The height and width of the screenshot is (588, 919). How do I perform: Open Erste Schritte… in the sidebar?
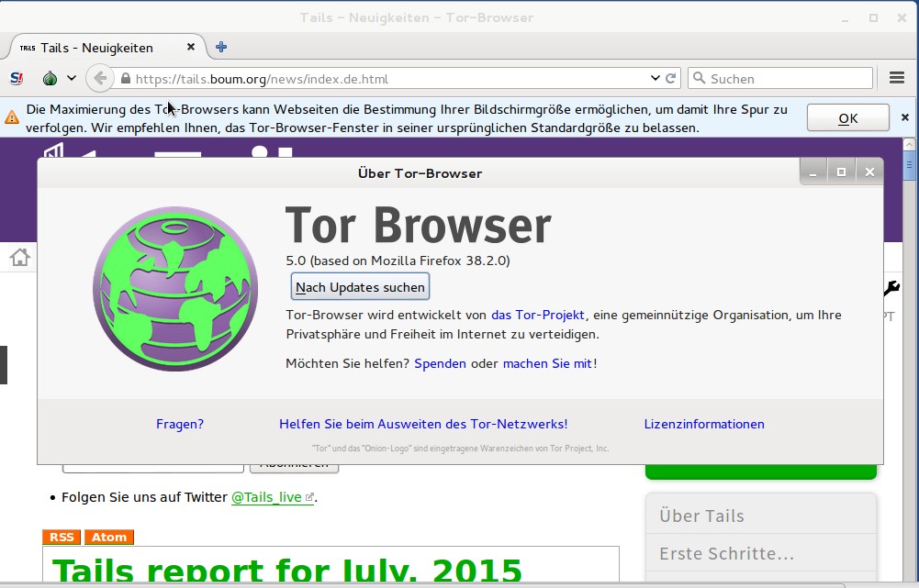(761, 553)
